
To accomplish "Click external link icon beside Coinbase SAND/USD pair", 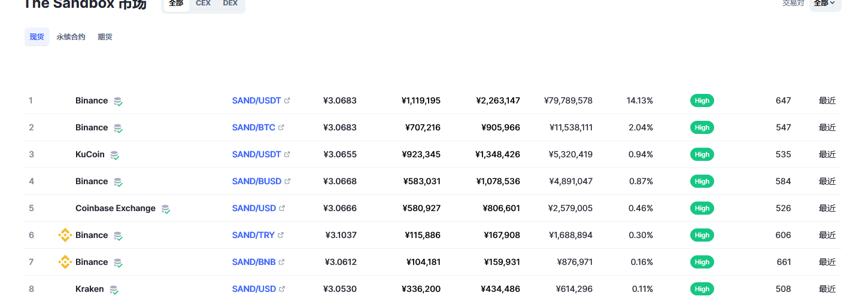I will [x=282, y=208].
